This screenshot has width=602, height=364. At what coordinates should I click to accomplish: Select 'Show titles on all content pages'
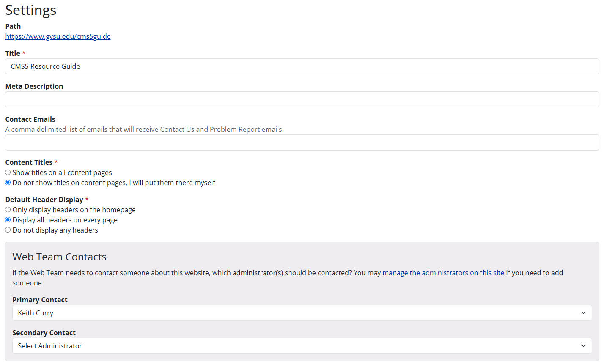tap(8, 172)
